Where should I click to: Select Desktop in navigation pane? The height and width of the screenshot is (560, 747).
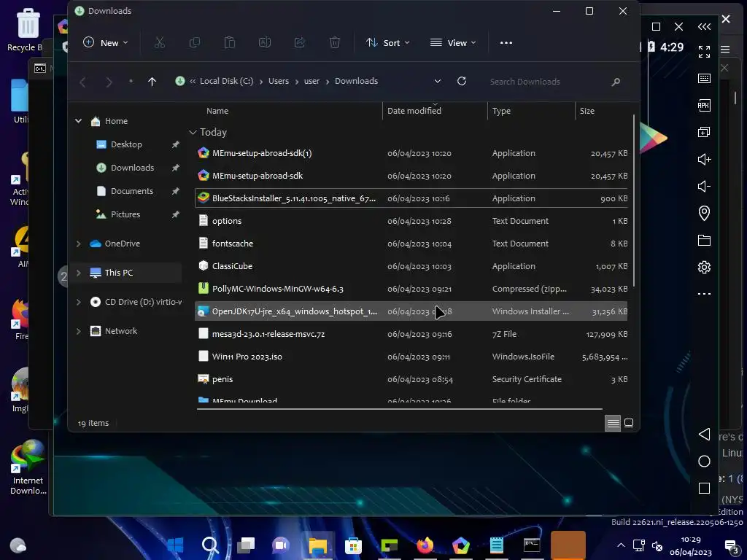coord(126,144)
